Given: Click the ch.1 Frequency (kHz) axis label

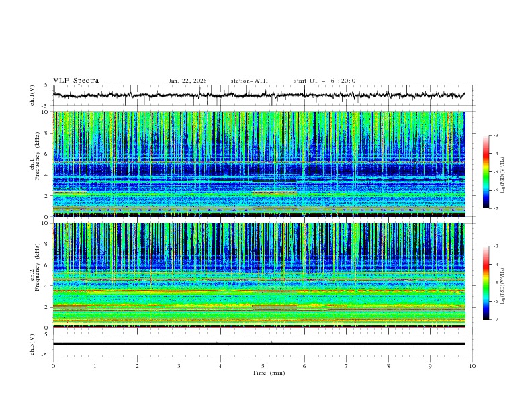Looking at the screenshot, I should (35, 156).
